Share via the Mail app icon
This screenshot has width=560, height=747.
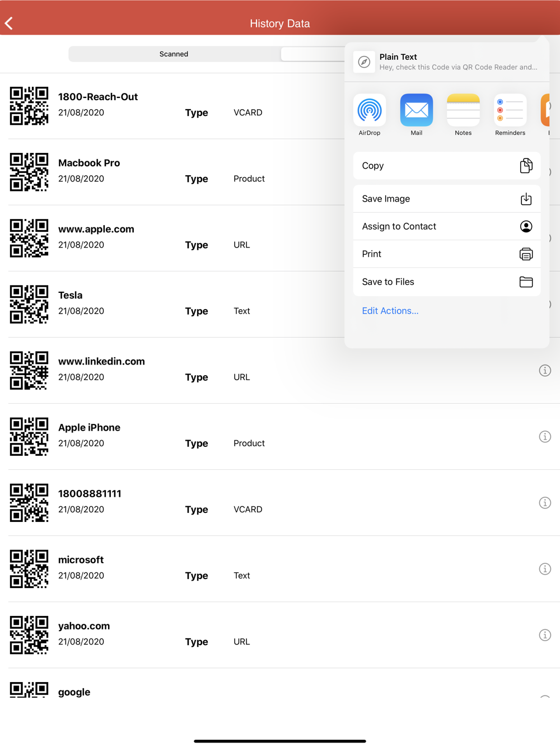417,110
